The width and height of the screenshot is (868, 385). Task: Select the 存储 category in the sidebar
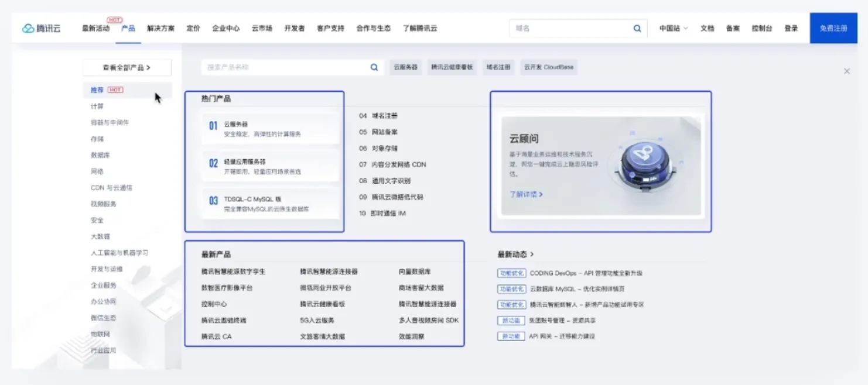[97, 139]
